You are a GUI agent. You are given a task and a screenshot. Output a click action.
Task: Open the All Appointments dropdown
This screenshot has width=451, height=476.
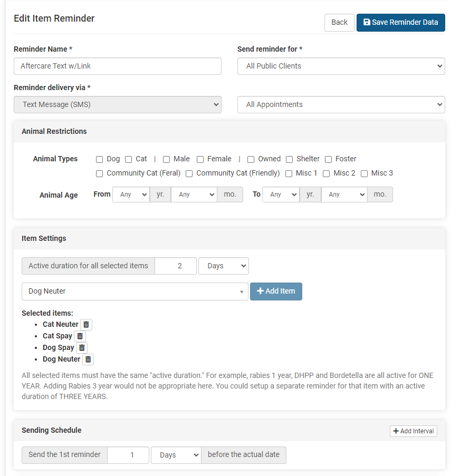pos(341,105)
